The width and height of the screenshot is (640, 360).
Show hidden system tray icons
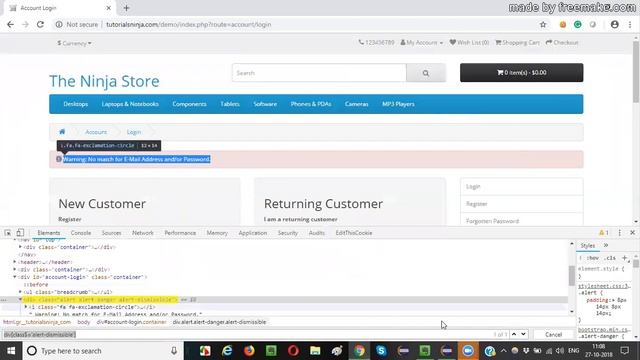tap(504, 351)
